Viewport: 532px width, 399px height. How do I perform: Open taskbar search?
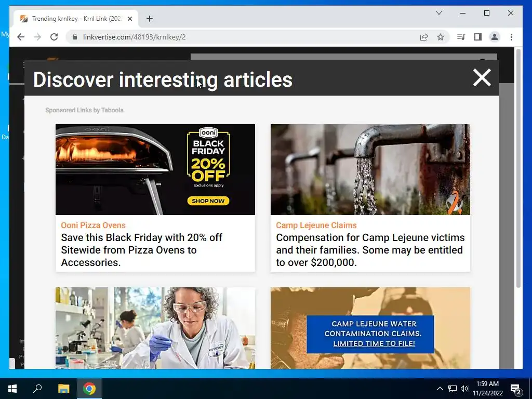[37, 388]
